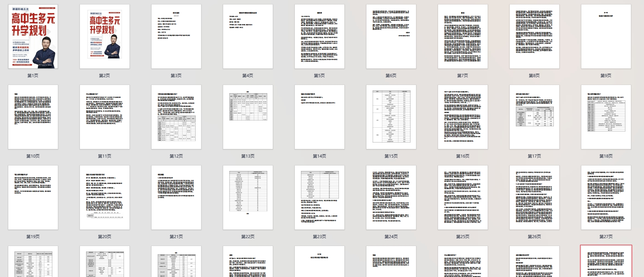Select the 第7页 page thumbnail
The width and height of the screenshot is (644, 277).
click(463, 36)
